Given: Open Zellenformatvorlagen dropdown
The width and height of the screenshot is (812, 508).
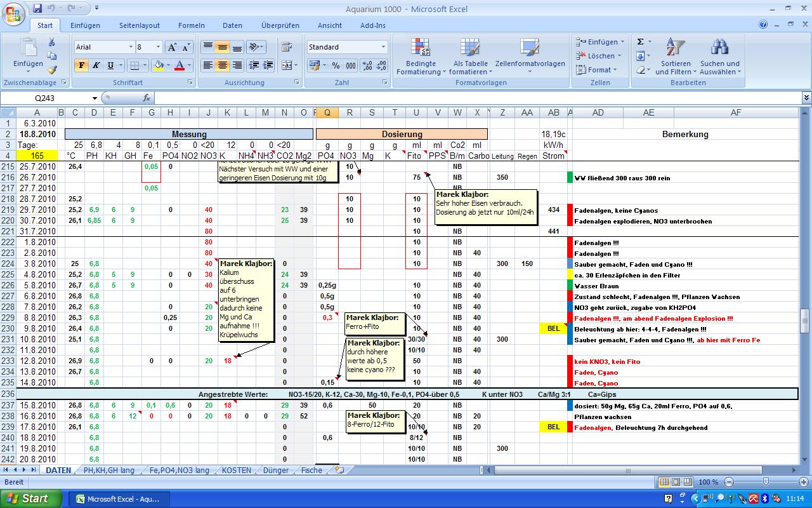Looking at the screenshot, I should (x=530, y=58).
